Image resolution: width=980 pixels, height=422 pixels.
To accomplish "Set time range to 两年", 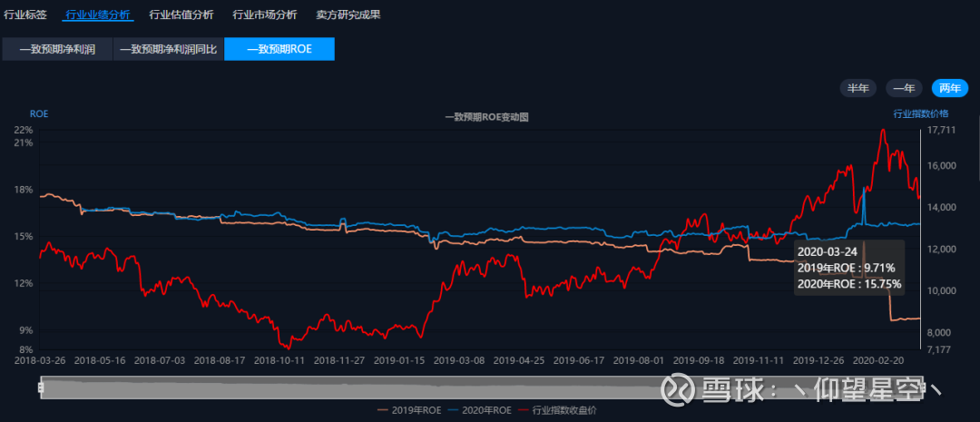I will [950, 88].
